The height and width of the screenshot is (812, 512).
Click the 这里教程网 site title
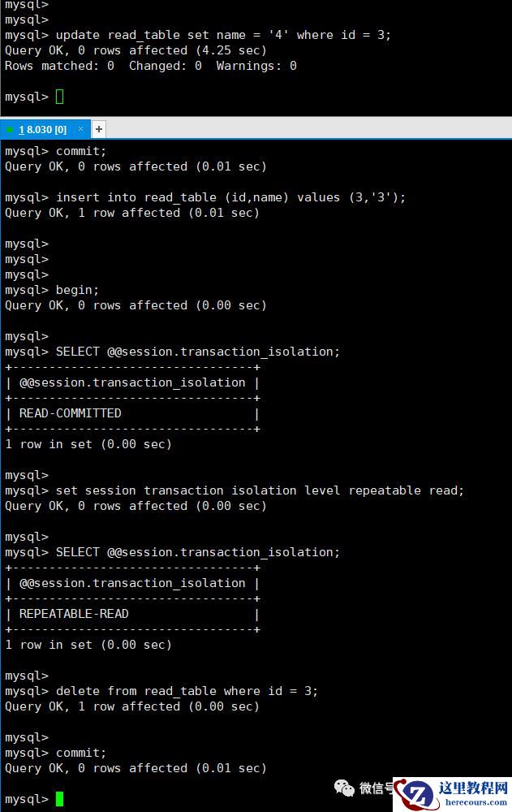coord(474,787)
